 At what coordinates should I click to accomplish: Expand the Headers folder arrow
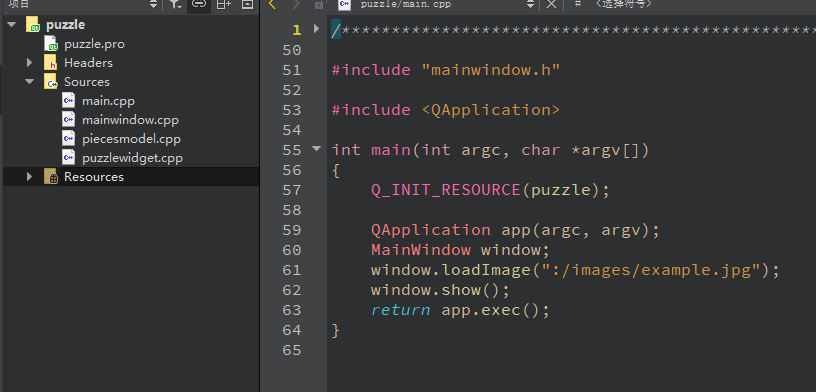[30, 63]
